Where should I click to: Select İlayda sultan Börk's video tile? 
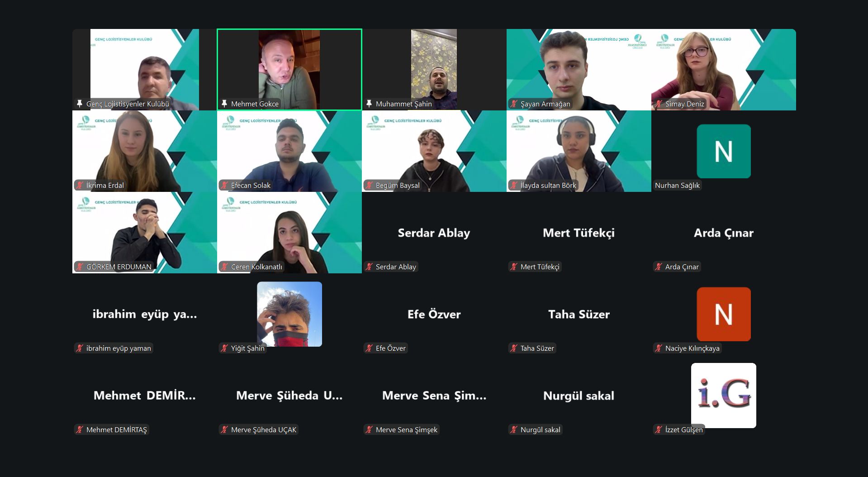click(x=579, y=151)
